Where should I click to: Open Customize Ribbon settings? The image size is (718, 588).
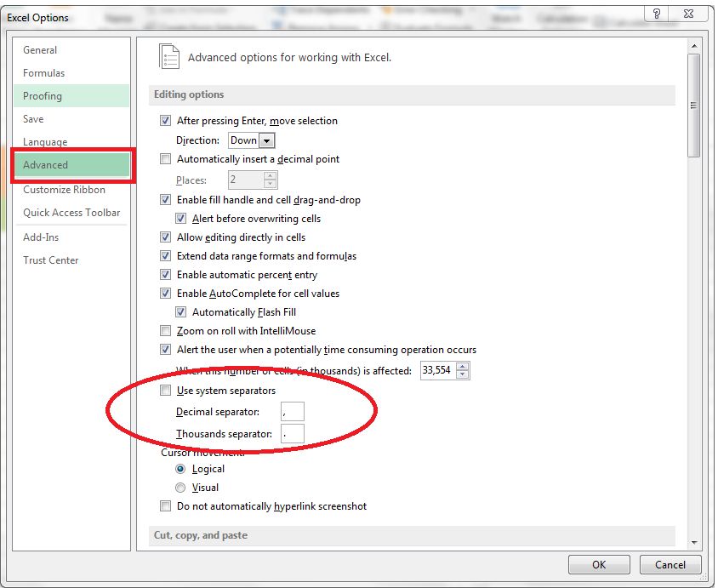[x=71, y=190]
